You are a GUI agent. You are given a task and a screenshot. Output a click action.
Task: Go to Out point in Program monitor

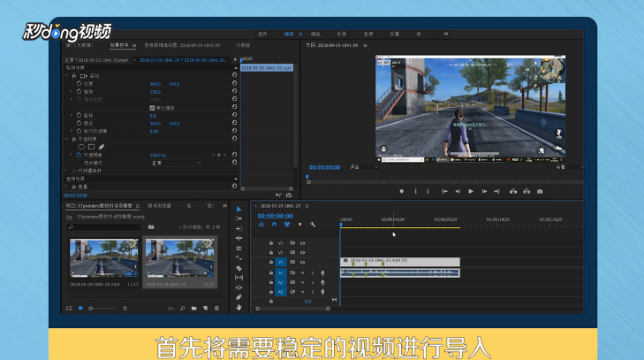tap(497, 191)
